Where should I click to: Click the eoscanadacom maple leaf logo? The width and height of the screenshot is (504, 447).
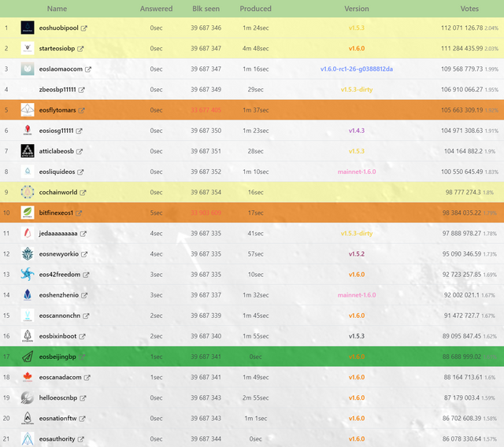click(x=28, y=377)
